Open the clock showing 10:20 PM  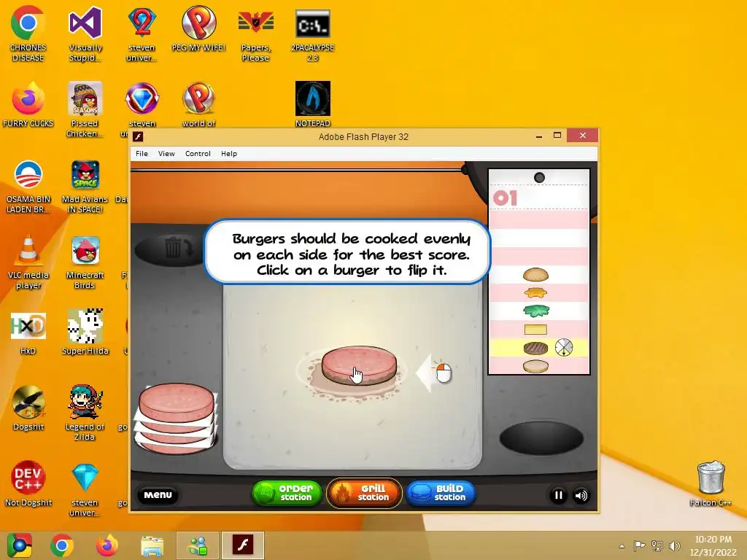(x=713, y=545)
